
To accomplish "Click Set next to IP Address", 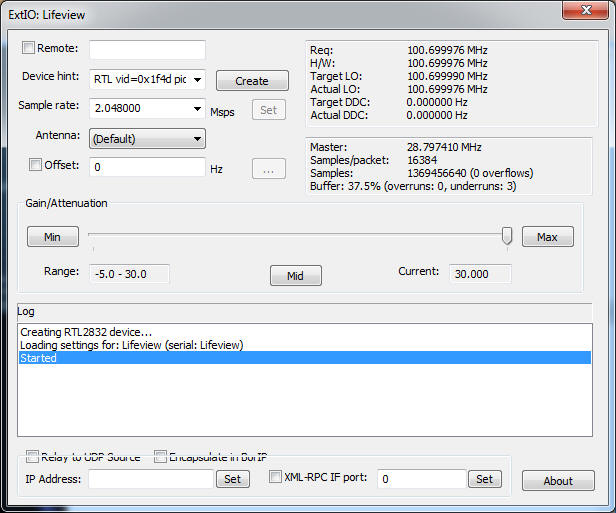I will (233, 479).
